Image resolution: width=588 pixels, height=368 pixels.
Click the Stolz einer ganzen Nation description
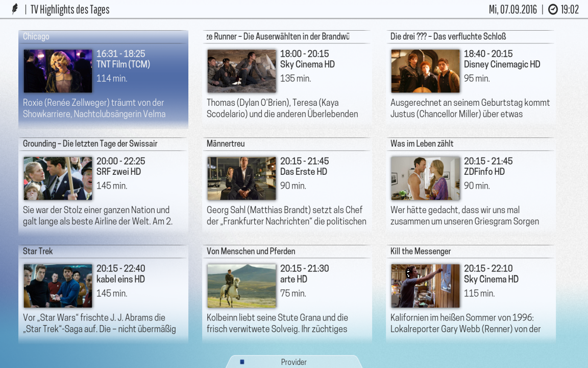click(x=97, y=216)
